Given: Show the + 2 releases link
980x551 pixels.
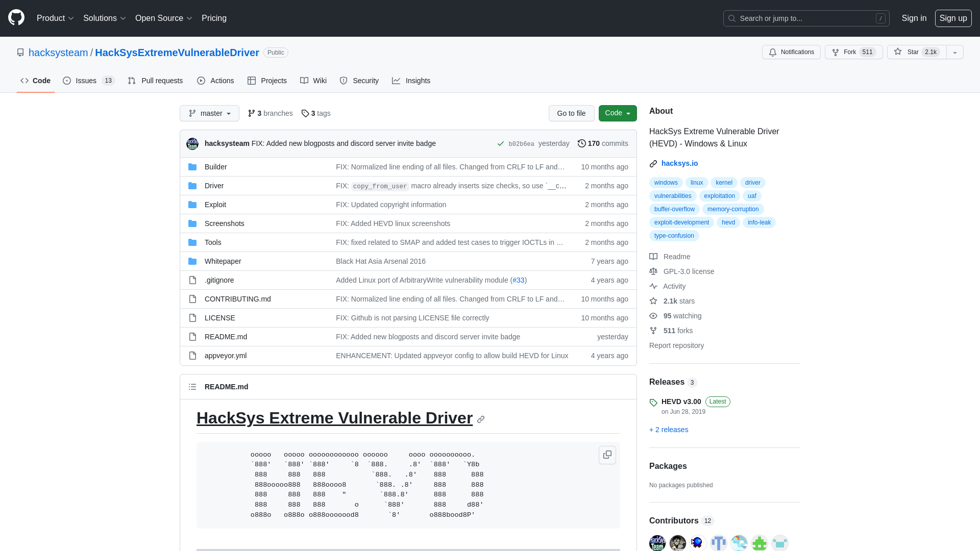Looking at the screenshot, I should (x=669, y=430).
